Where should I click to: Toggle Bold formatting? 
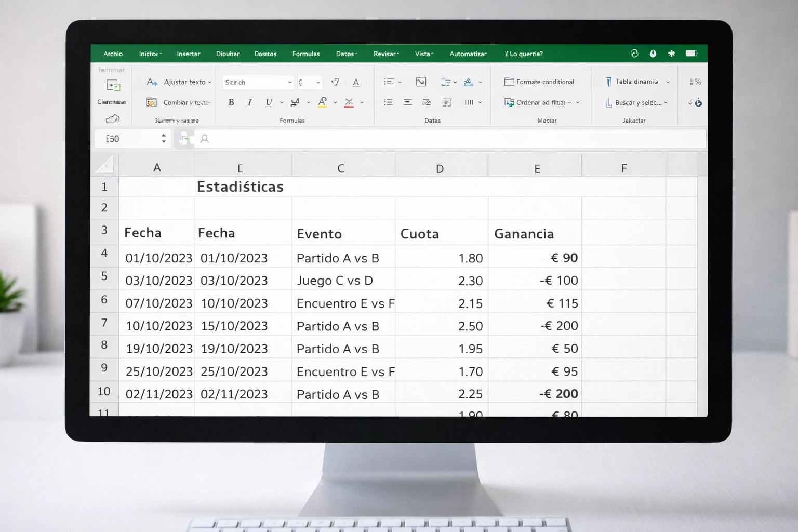point(231,102)
